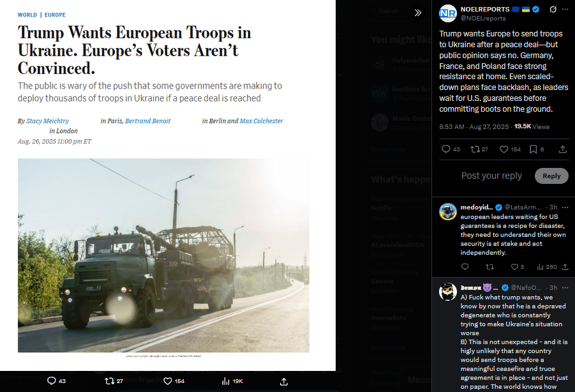The height and width of the screenshot is (392, 575).
Task: Like icon with 154 below image
Action: click(x=168, y=381)
